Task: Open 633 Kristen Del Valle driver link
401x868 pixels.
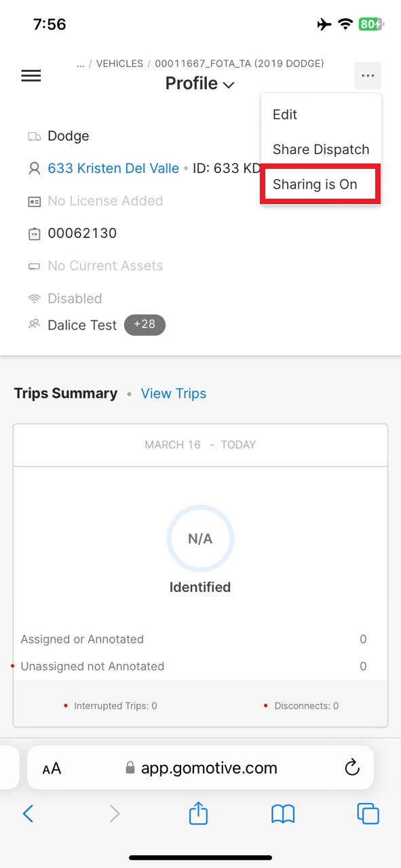Action: coord(113,168)
